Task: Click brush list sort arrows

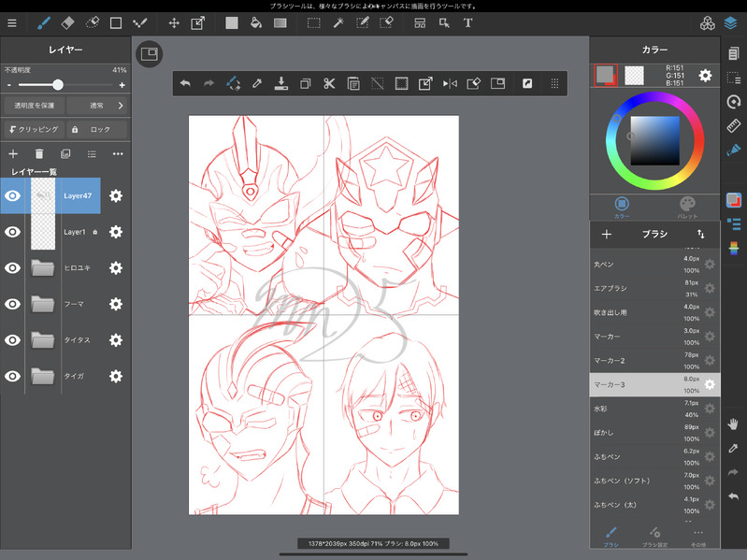Action: [701, 234]
